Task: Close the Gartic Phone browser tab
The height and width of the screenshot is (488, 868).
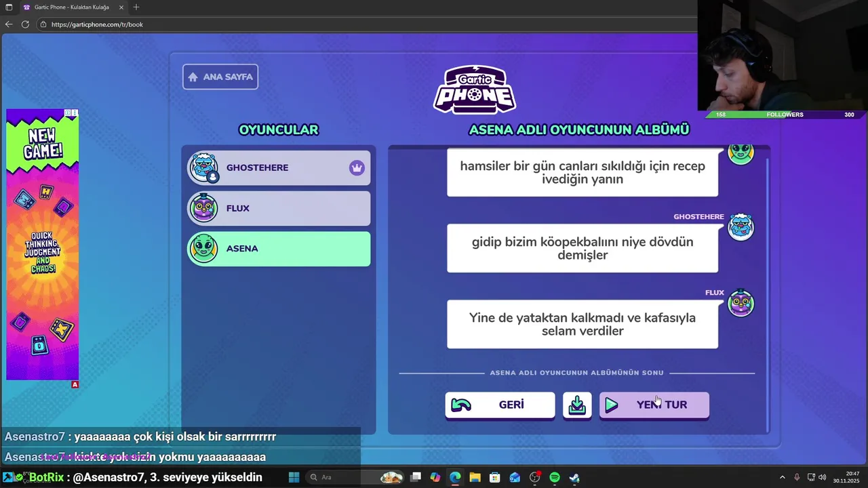Action: click(x=121, y=7)
